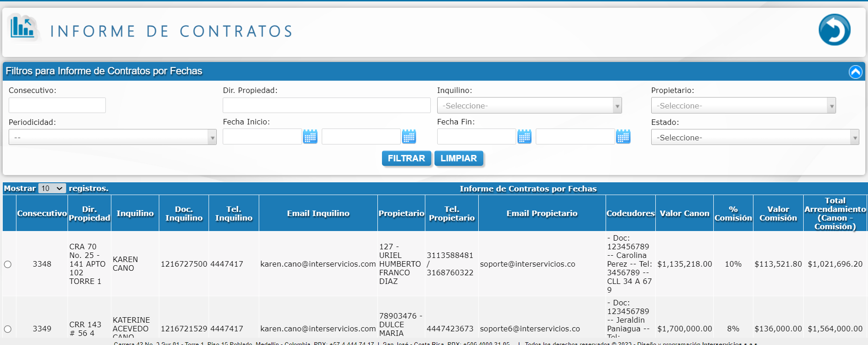The image size is (868, 345).
Task: Select radio button for contract 3348
Action: click(8, 264)
